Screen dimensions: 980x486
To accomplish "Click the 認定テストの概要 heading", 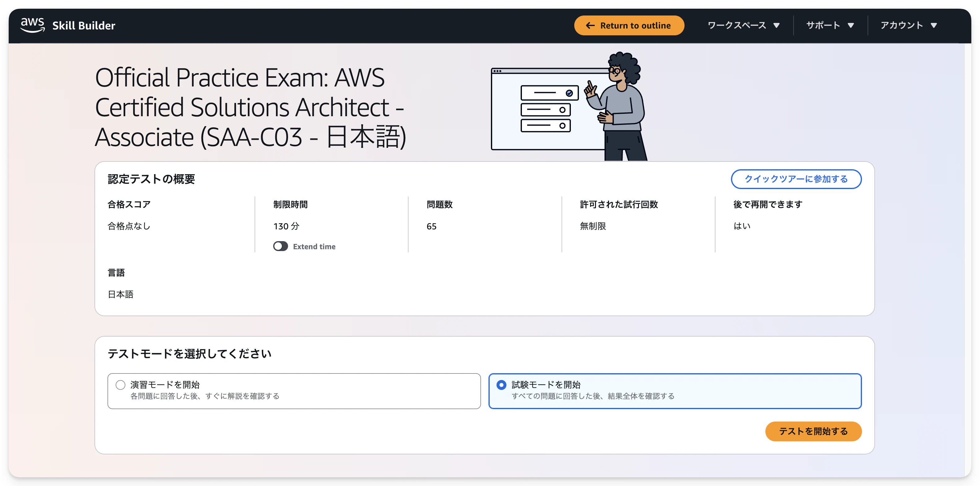I will 151,179.
